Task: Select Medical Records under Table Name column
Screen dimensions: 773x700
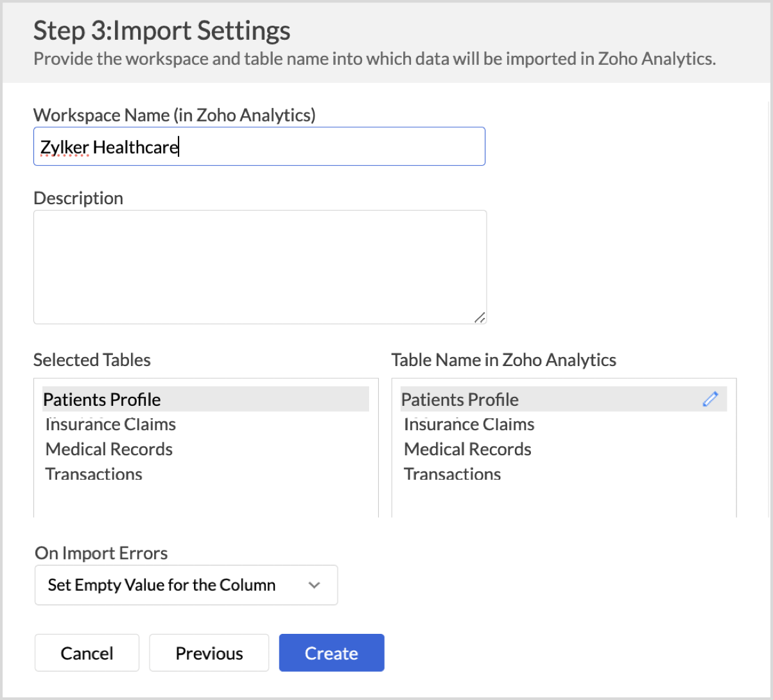Action: tap(467, 449)
